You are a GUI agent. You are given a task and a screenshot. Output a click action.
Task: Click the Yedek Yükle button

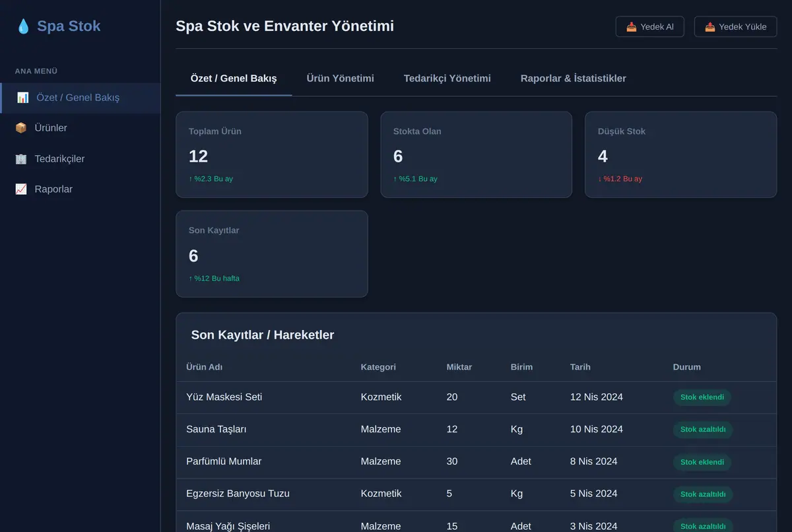coord(736,27)
